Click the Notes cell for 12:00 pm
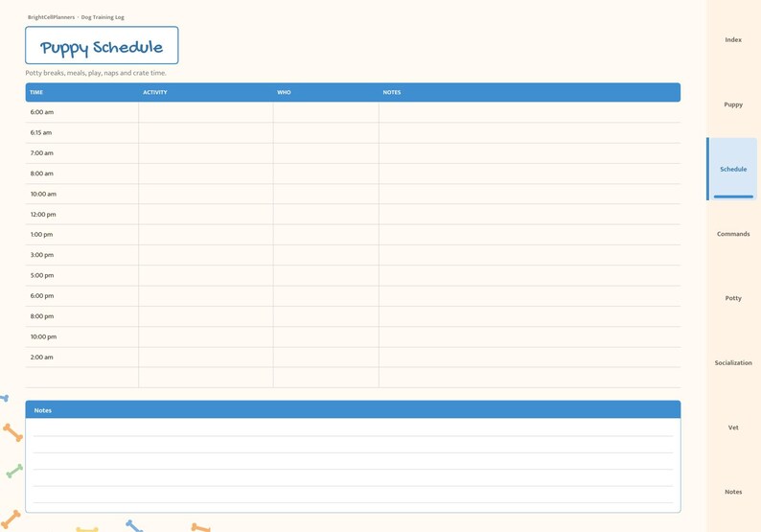The image size is (761, 532). 529,214
